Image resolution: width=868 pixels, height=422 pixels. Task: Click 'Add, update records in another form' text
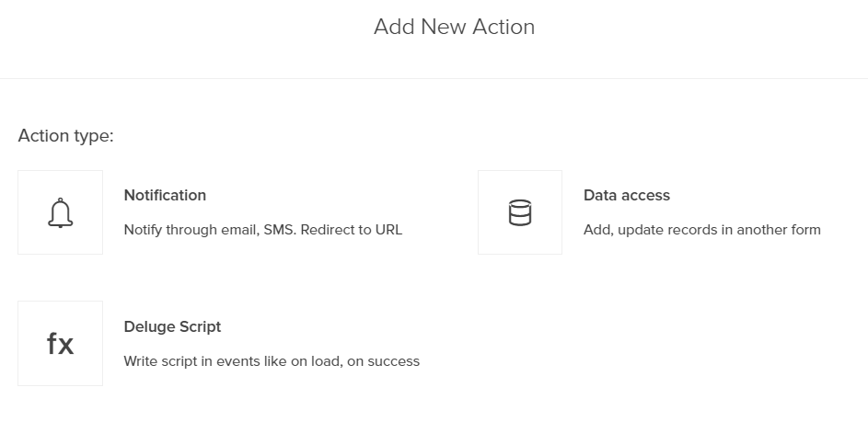click(x=701, y=229)
